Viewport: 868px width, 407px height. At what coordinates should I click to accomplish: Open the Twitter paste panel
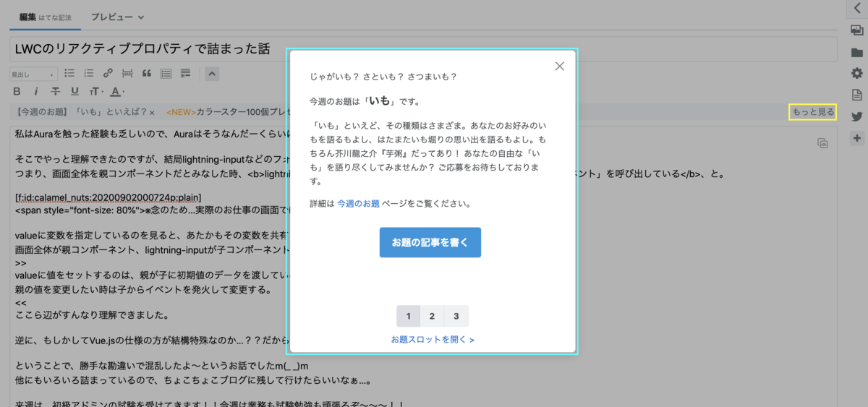[x=857, y=116]
